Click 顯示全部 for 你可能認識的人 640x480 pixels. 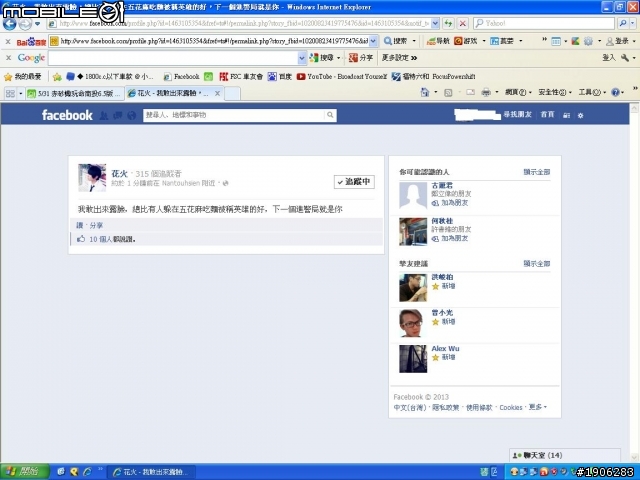536,172
